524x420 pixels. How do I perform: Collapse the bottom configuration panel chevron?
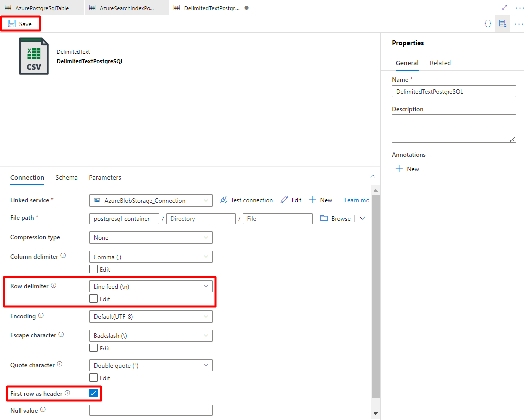pos(373,176)
